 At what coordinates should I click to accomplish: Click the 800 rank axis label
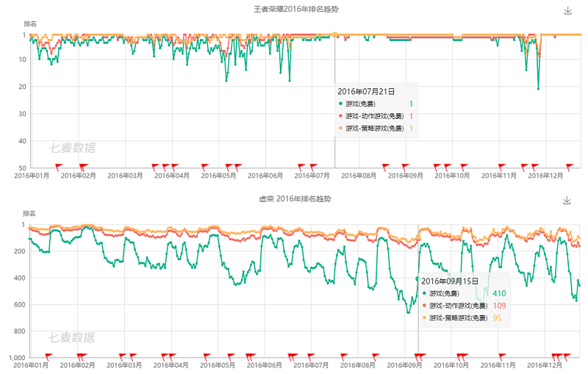click(x=20, y=331)
